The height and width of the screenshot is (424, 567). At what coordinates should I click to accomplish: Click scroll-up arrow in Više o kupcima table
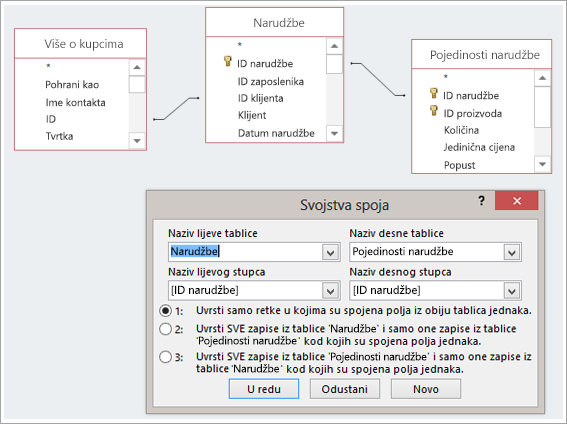click(x=137, y=67)
